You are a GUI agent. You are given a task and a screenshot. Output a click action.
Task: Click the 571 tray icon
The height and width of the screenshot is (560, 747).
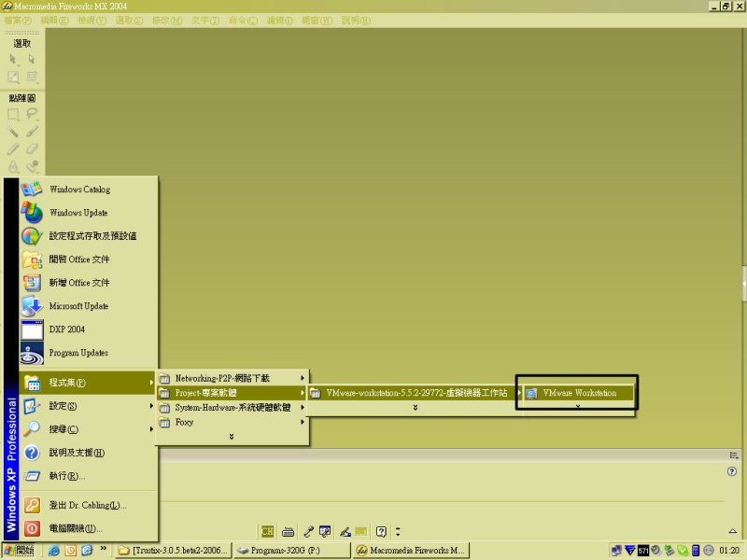(643, 551)
